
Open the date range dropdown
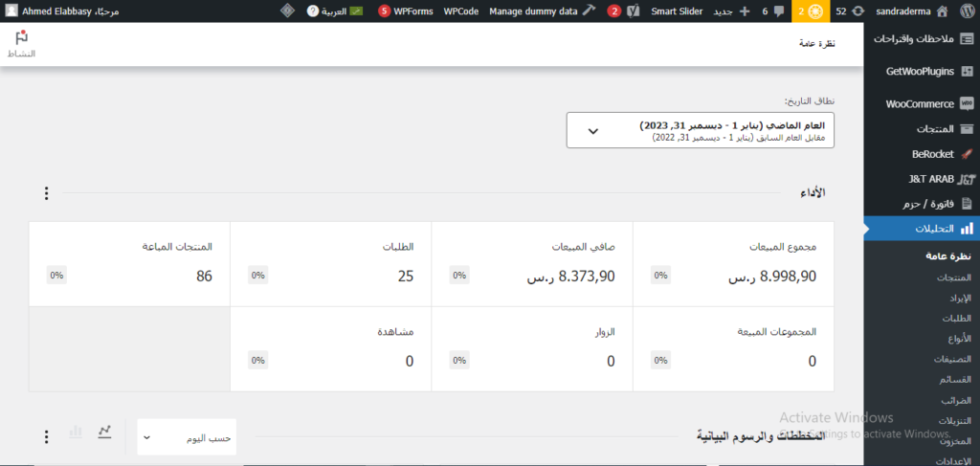[x=700, y=130]
